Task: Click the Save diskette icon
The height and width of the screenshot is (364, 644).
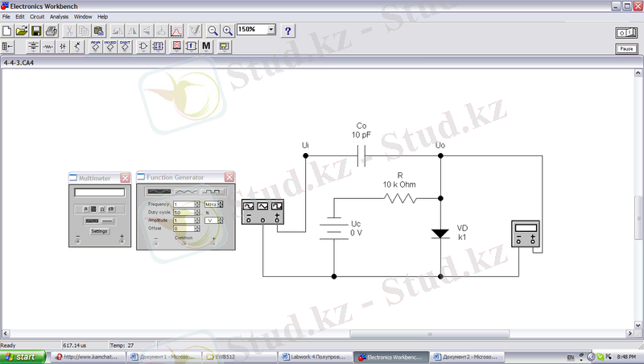Action: pyautogui.click(x=36, y=31)
